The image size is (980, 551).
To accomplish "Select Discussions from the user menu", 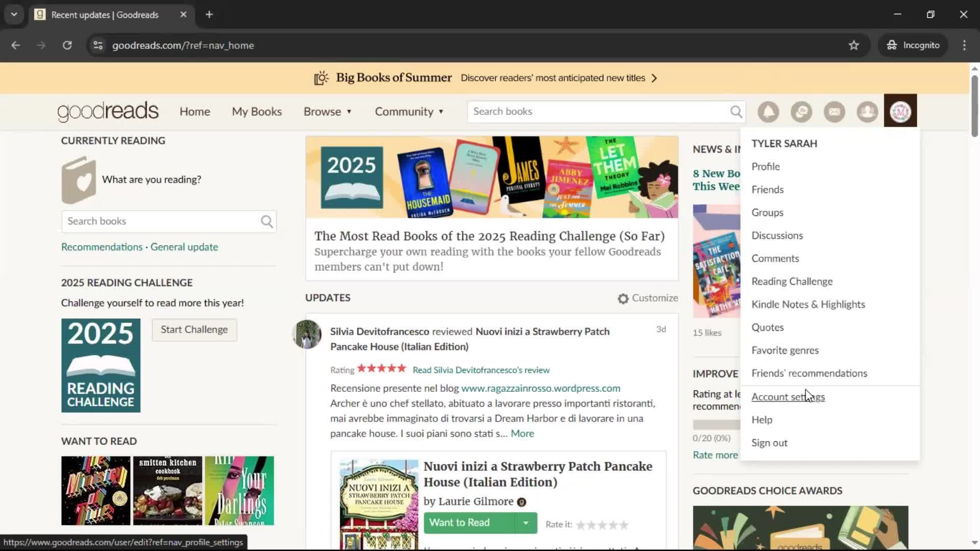I will pos(777,235).
